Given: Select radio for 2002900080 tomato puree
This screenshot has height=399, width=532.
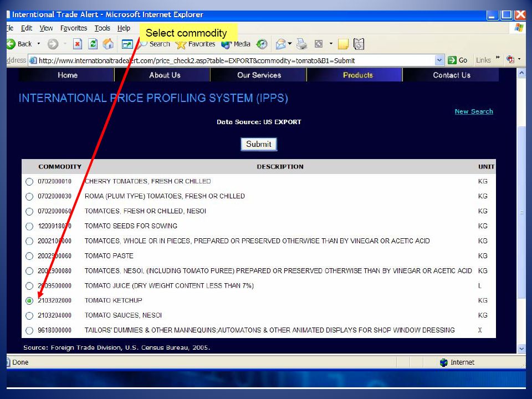Looking at the screenshot, I should coord(29,271).
